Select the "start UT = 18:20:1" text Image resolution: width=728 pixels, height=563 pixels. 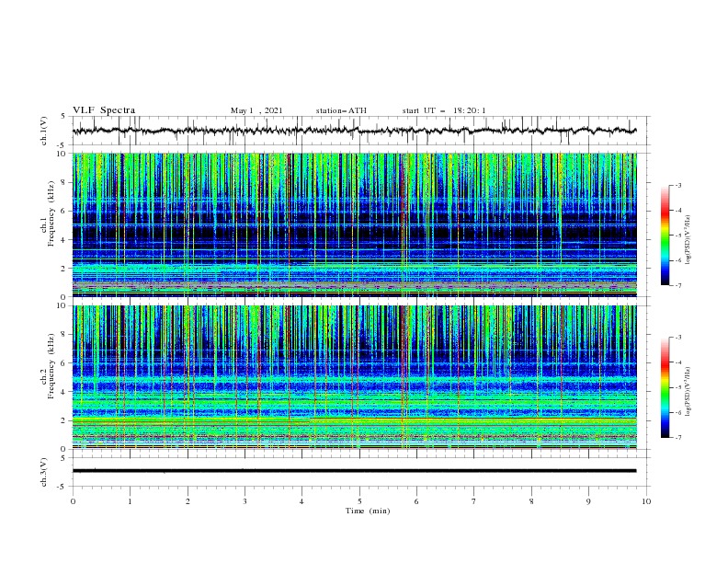pyautogui.click(x=444, y=110)
